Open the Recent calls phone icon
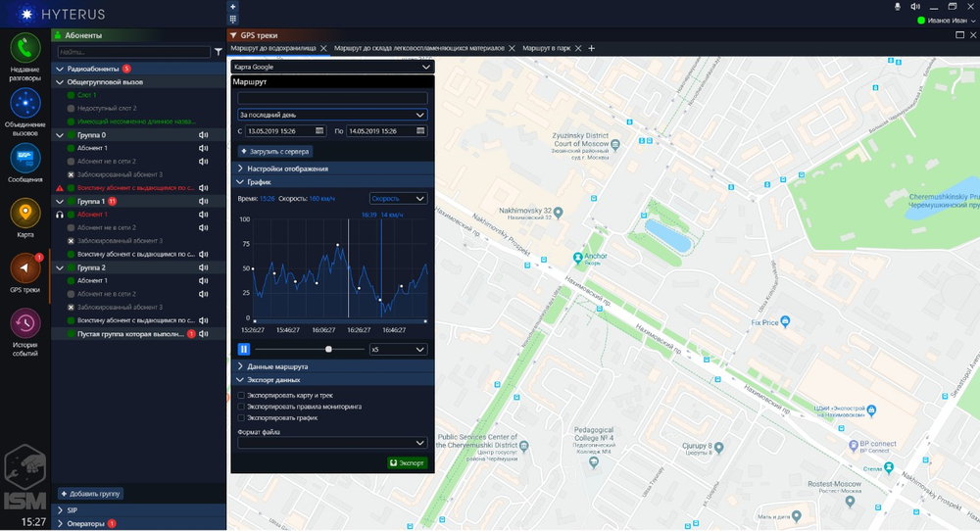The height and width of the screenshot is (531, 980). 25,49
